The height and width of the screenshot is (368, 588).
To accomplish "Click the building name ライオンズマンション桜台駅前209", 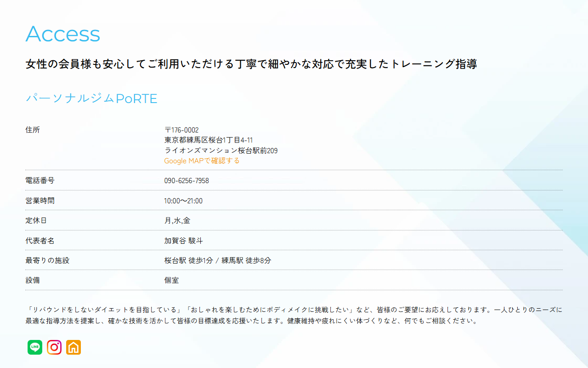I will click(x=221, y=151).
